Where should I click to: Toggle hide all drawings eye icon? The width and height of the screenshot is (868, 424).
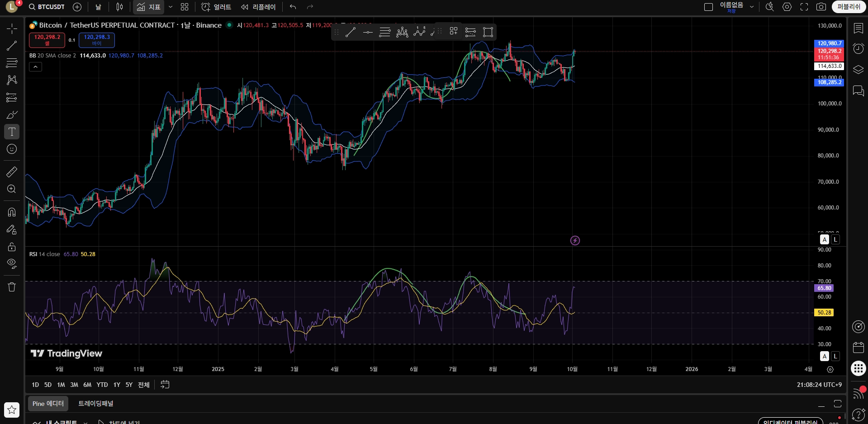12,263
